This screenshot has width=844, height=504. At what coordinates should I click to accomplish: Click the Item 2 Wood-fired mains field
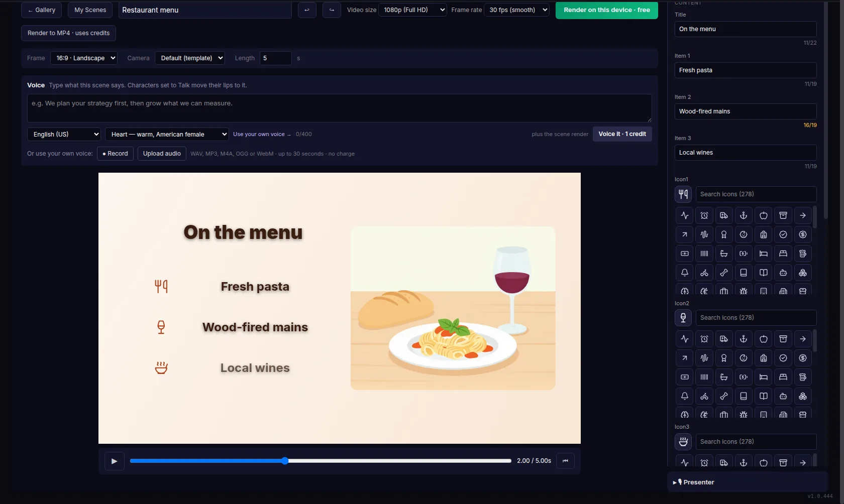tap(746, 111)
